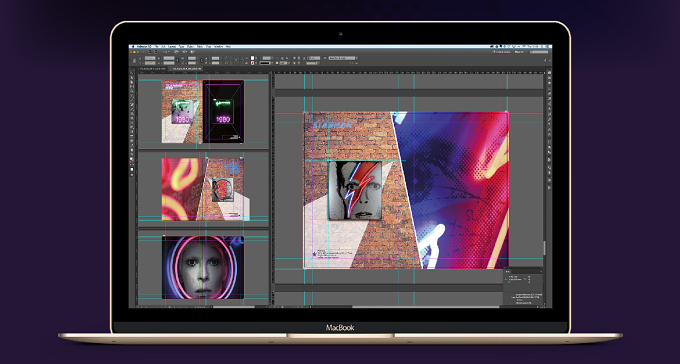Open the workspace switcher dropdown

click(519, 52)
